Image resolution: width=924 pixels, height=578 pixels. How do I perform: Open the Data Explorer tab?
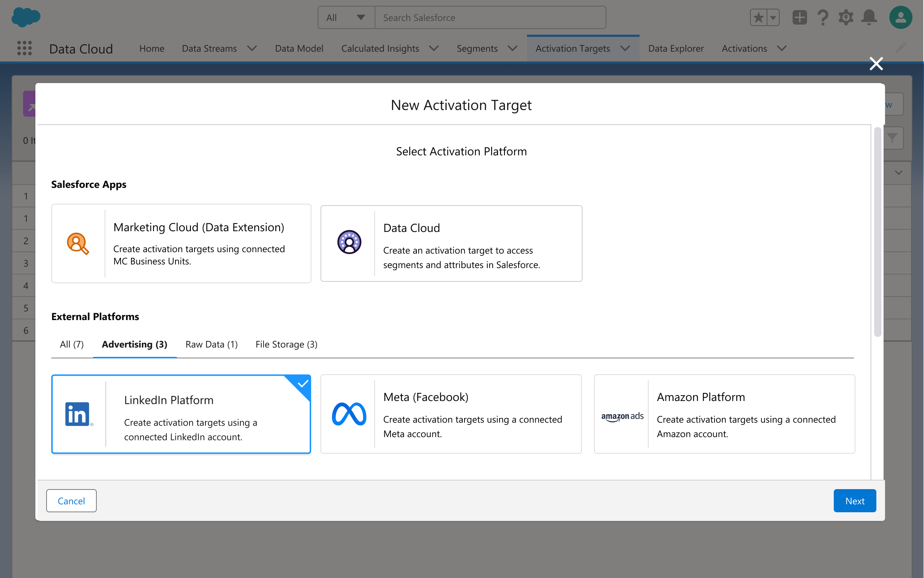pos(676,48)
